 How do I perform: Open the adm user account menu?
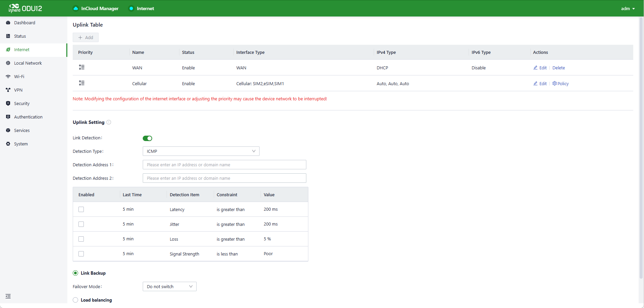[628, 8]
